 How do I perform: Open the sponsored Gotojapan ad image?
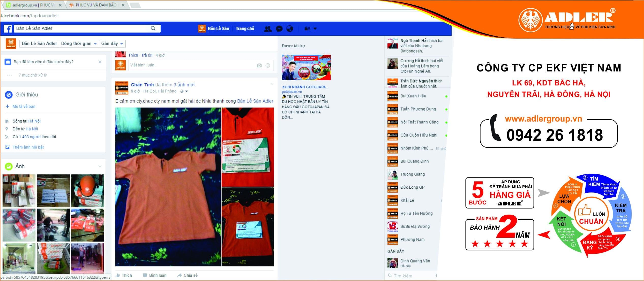click(306, 67)
